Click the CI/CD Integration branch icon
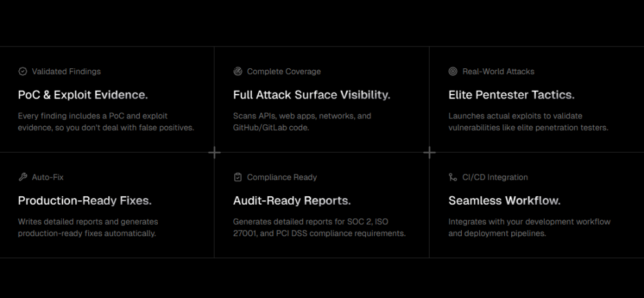The width and height of the screenshot is (644, 298). pos(453,177)
